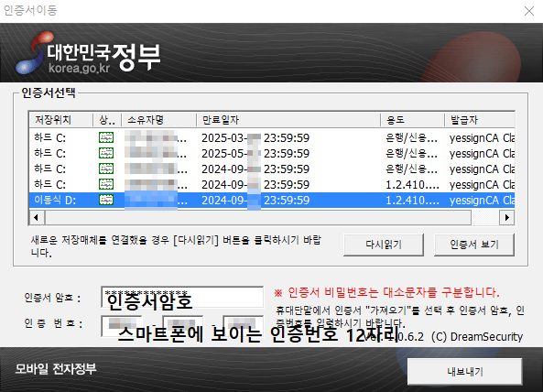Click certificate icon in 2025-05 row
543x392 pixels.
(106, 153)
